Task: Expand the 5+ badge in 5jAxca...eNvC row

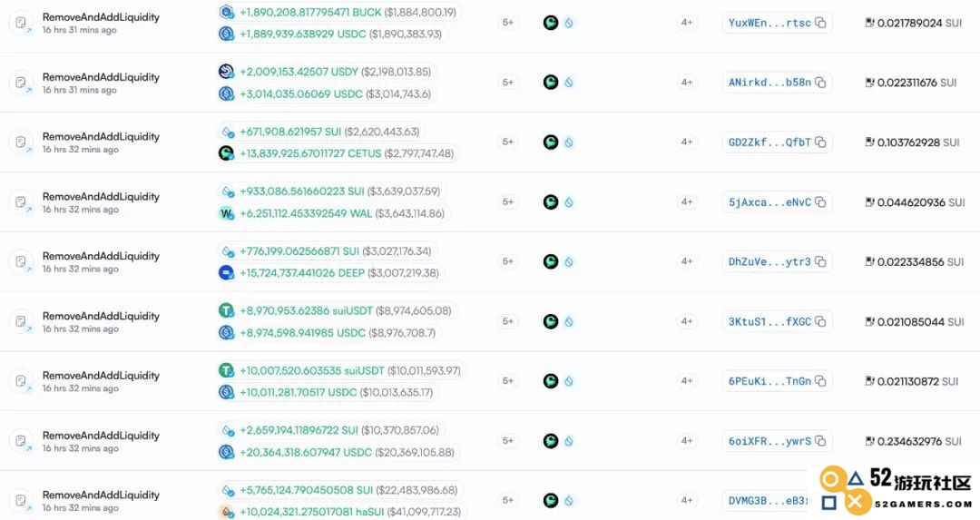Action: [508, 201]
